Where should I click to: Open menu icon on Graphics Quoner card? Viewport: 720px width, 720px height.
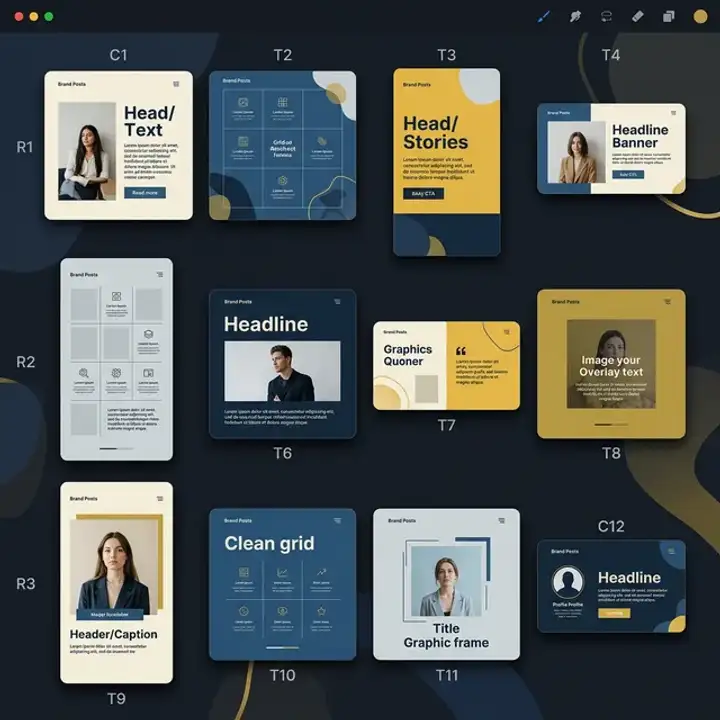click(506, 332)
